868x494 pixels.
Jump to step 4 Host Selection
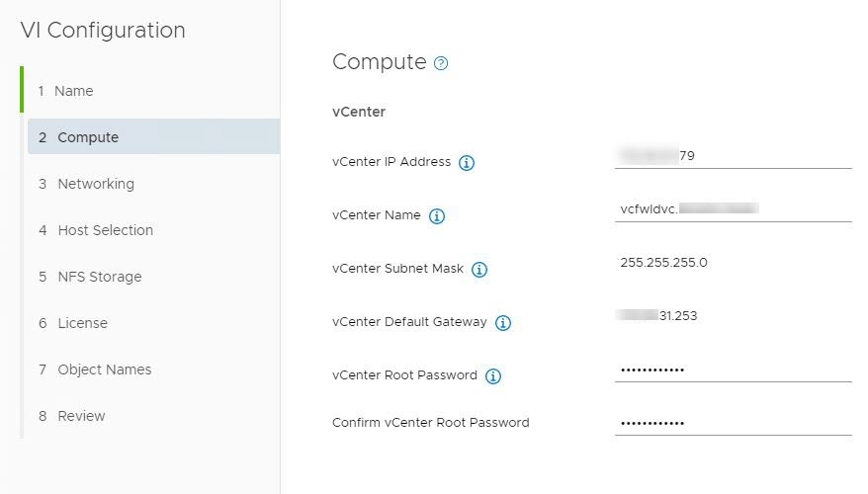click(105, 230)
